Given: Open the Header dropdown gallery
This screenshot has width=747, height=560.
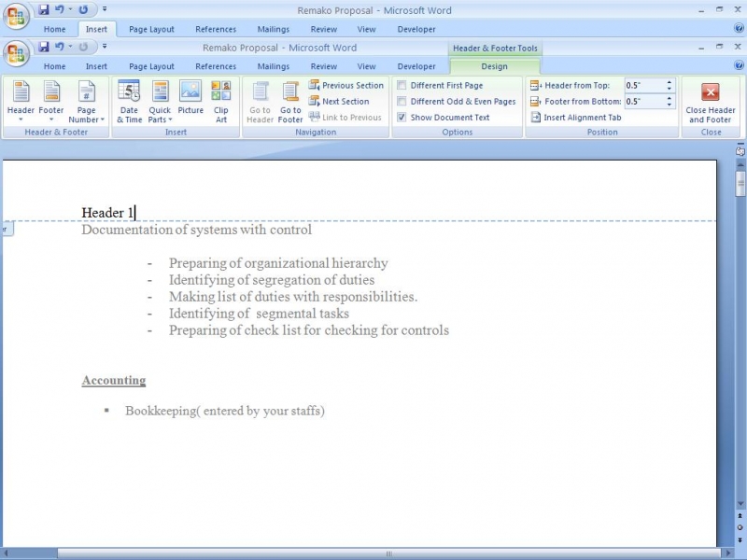Looking at the screenshot, I should click(x=21, y=102).
